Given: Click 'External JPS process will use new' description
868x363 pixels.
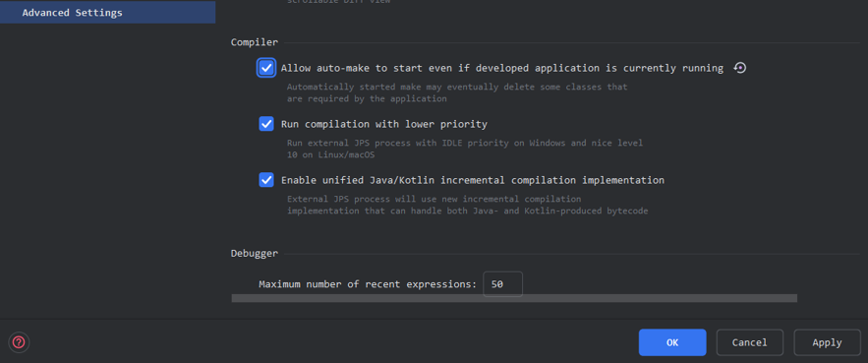Looking at the screenshot, I should coord(467,205).
